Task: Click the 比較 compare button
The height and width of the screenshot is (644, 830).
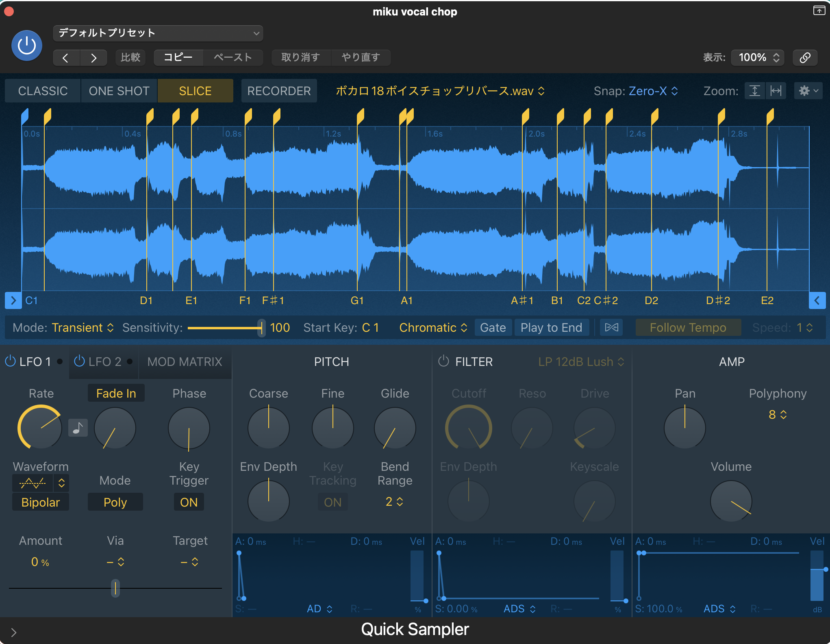Action: 130,57
